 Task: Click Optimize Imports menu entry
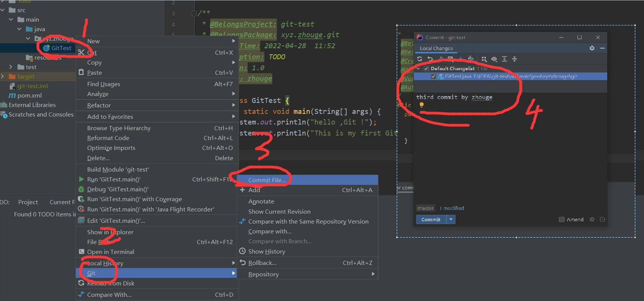click(157, 148)
